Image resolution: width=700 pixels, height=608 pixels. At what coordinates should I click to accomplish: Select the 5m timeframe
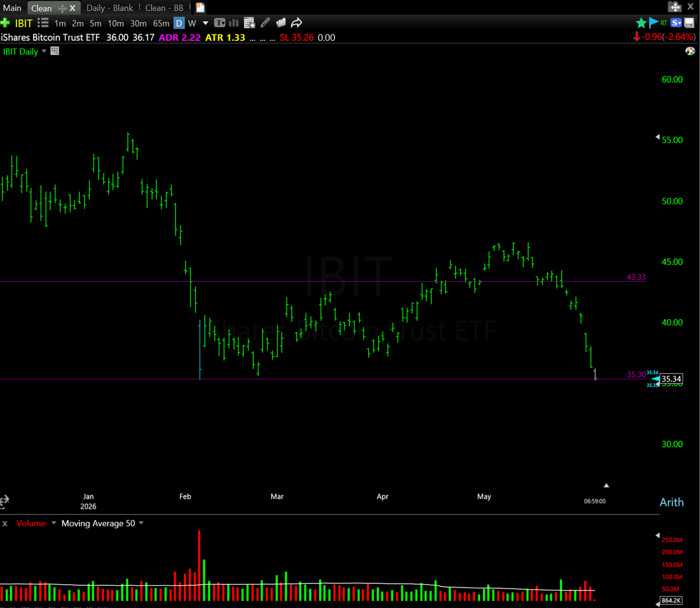tap(96, 23)
